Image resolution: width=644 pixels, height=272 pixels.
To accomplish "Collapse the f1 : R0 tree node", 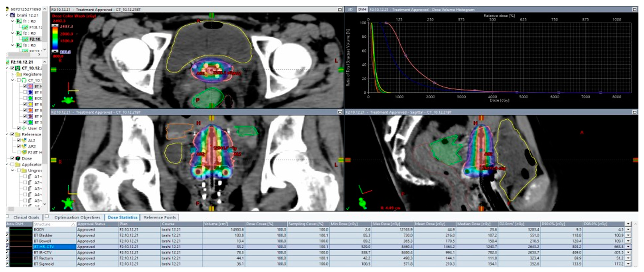I will click(12, 21).
